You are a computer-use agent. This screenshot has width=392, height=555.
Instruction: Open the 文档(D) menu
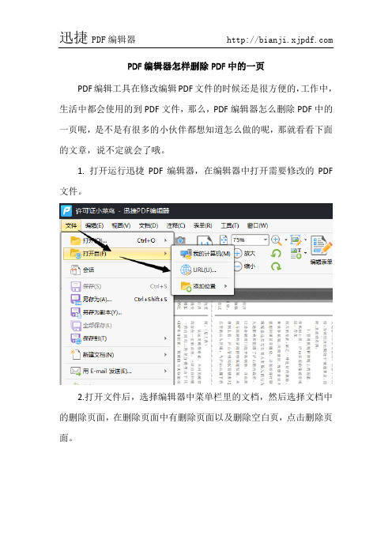[x=149, y=225]
